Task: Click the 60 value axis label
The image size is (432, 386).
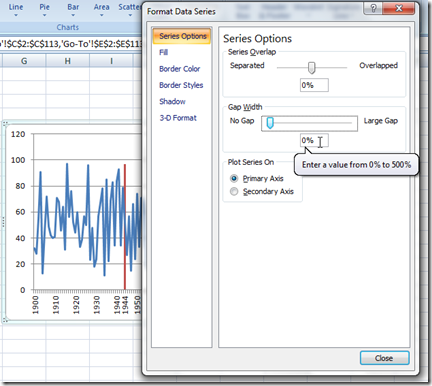Action: click(x=20, y=212)
